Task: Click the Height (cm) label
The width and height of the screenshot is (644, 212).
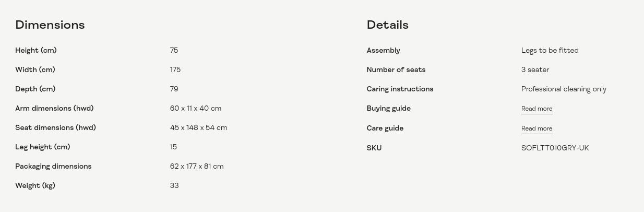Action: [35, 51]
